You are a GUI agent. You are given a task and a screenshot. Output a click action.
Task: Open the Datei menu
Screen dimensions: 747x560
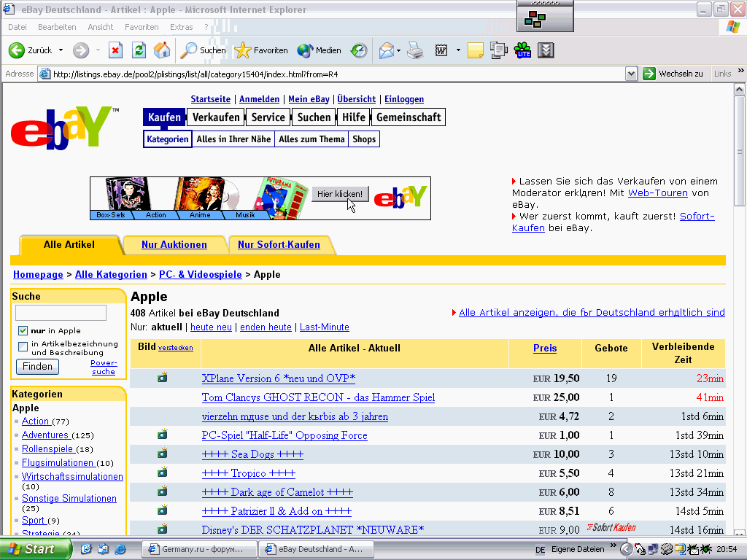(x=18, y=27)
